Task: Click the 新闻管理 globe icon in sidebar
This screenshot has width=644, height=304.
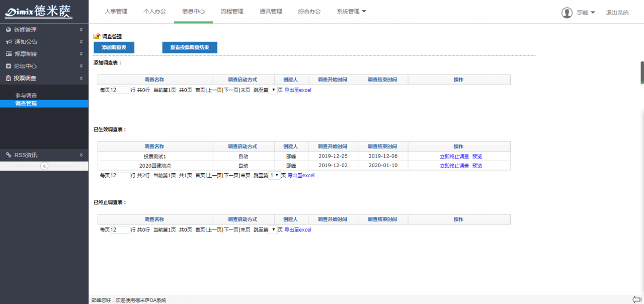Action: (x=9, y=30)
